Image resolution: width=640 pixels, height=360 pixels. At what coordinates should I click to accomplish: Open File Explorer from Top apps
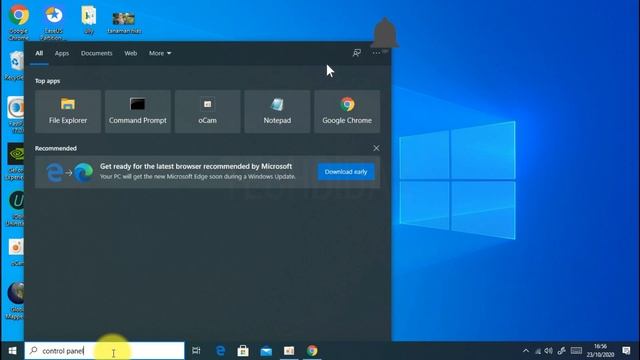pos(68,111)
